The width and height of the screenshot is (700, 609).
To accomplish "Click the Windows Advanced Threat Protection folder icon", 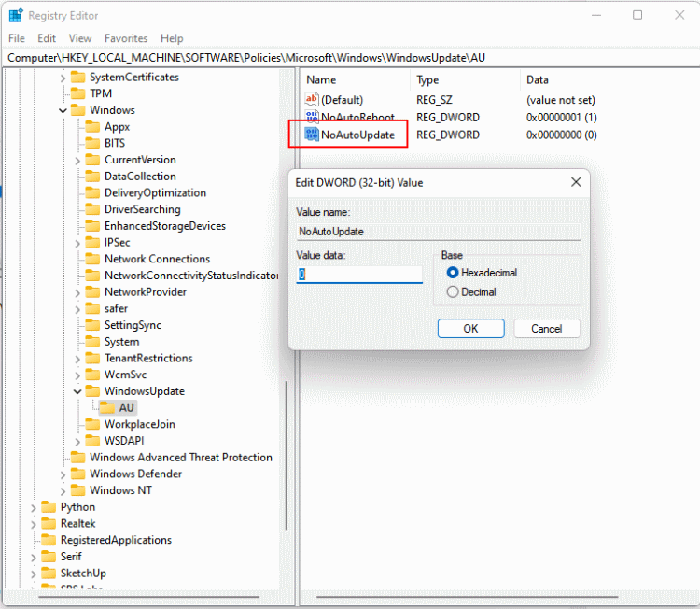I will (x=77, y=457).
